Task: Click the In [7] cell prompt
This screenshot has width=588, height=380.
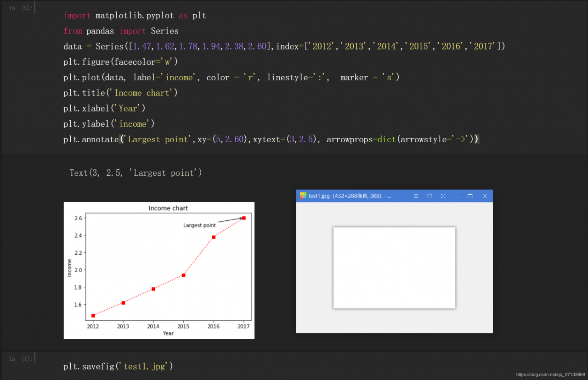Action: coord(21,359)
